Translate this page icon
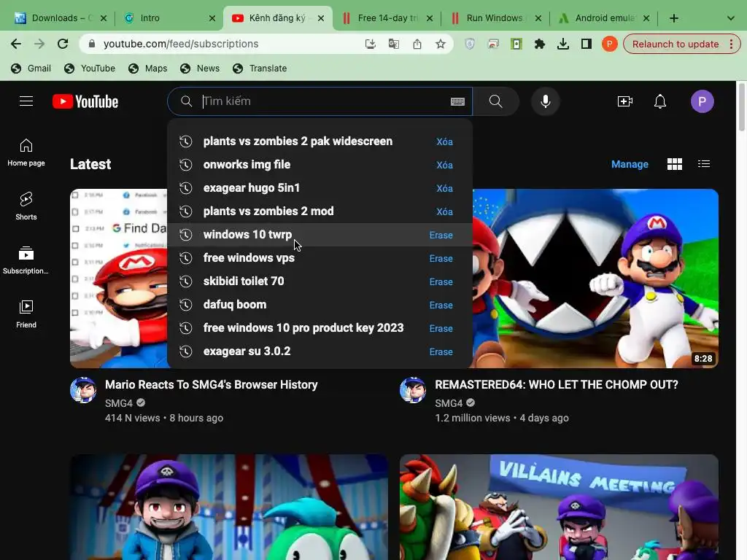The image size is (747, 560). click(x=393, y=44)
